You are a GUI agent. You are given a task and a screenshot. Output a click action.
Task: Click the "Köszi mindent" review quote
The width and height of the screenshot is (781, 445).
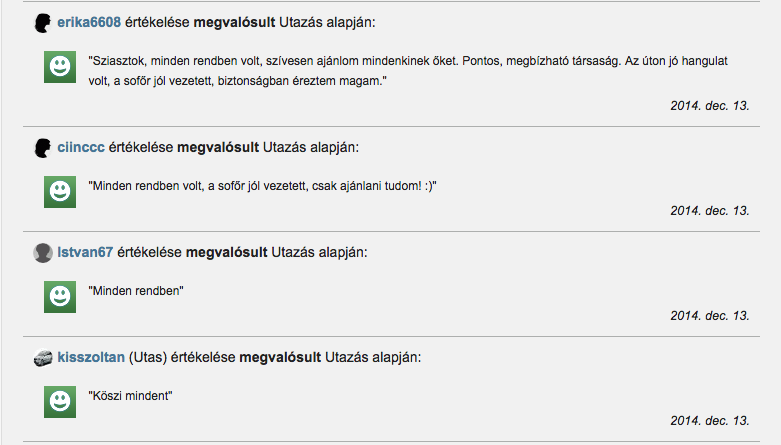coord(130,396)
